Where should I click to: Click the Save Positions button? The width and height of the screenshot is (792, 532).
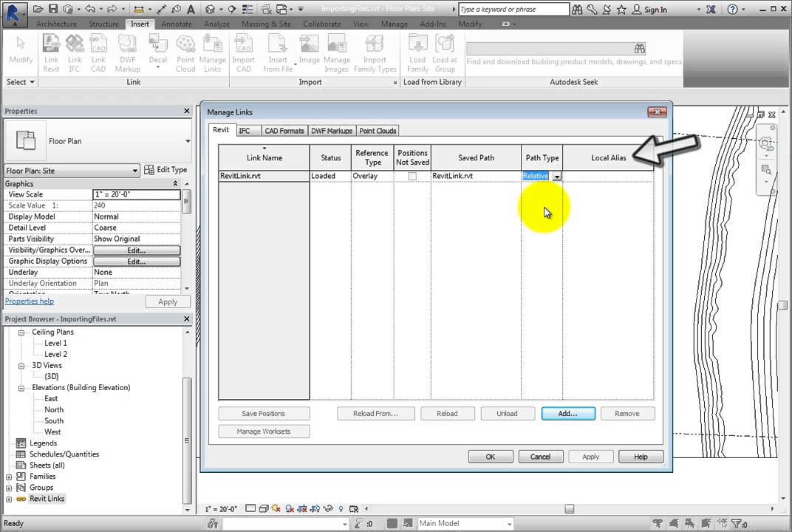click(x=264, y=413)
